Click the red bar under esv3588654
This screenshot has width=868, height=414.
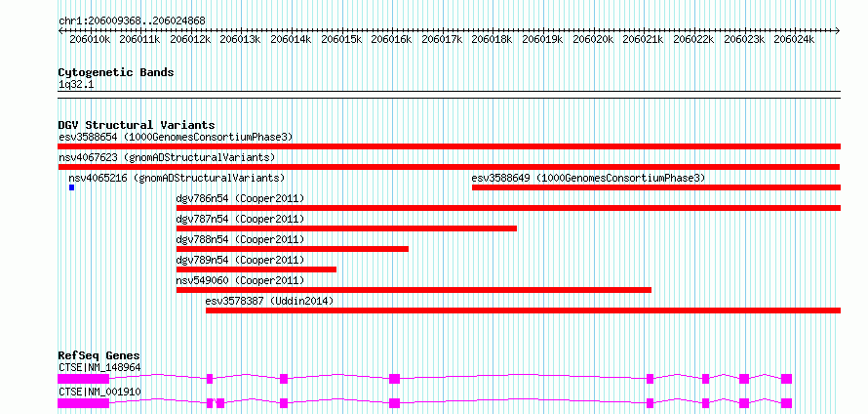coord(450,146)
